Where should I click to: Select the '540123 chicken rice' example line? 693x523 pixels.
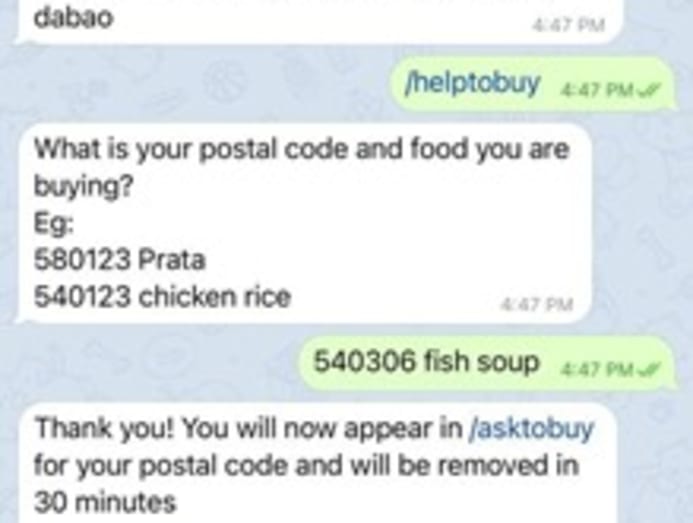(162, 297)
